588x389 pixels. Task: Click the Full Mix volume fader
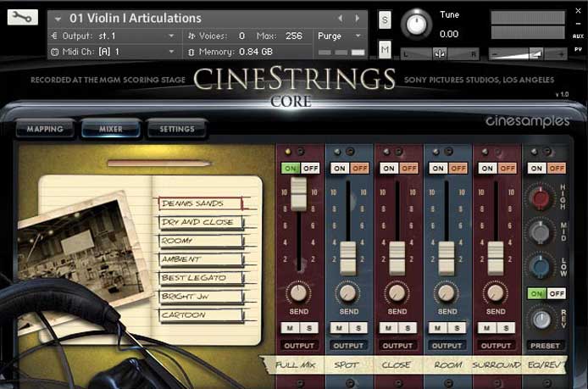(299, 194)
